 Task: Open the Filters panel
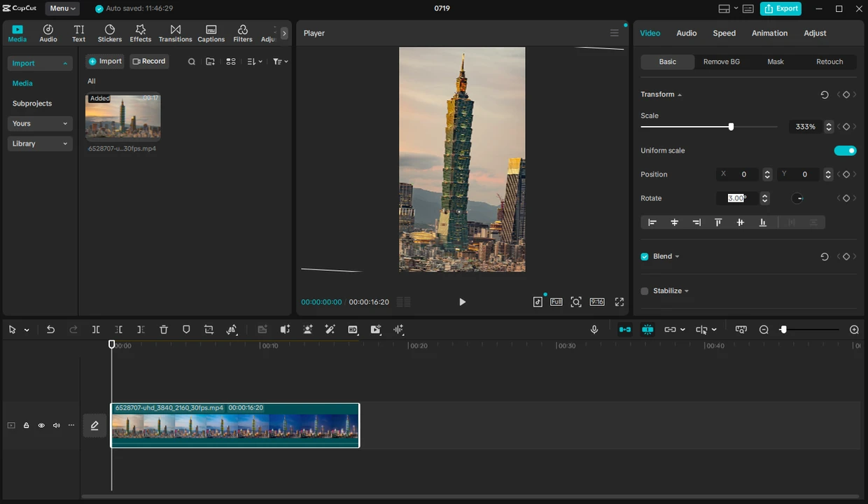[242, 33]
